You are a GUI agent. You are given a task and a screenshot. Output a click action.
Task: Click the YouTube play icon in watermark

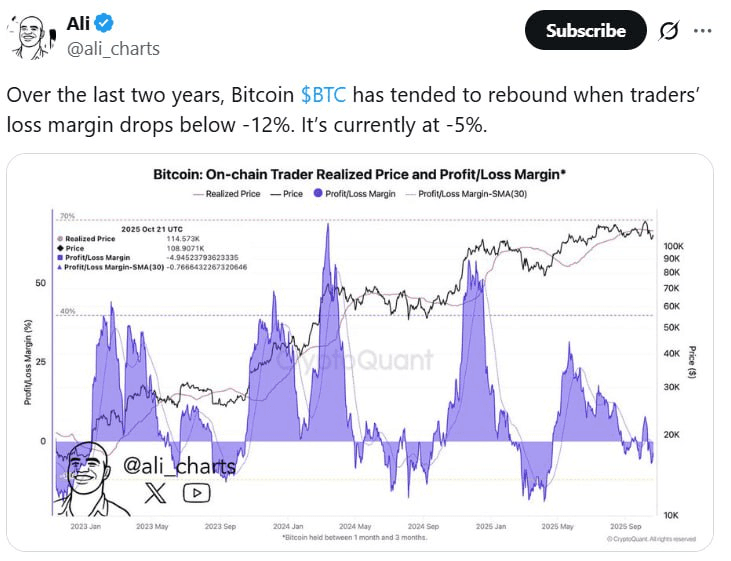196,491
